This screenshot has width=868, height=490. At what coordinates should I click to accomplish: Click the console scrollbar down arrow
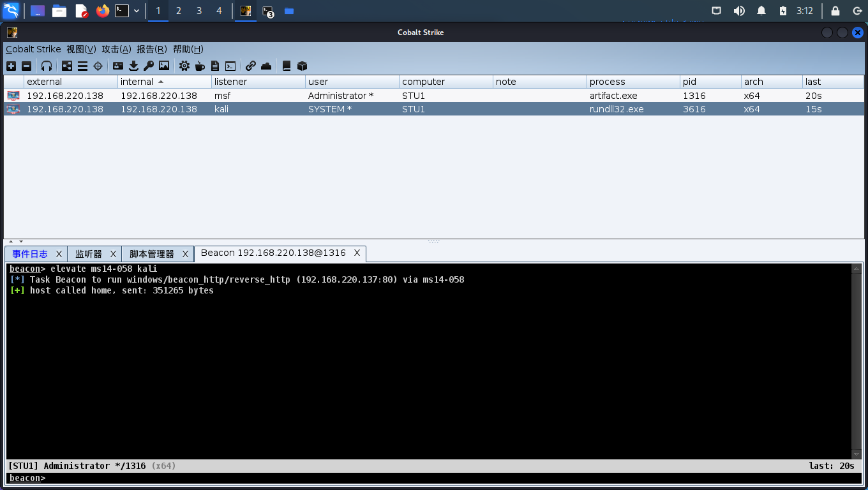coord(857,454)
